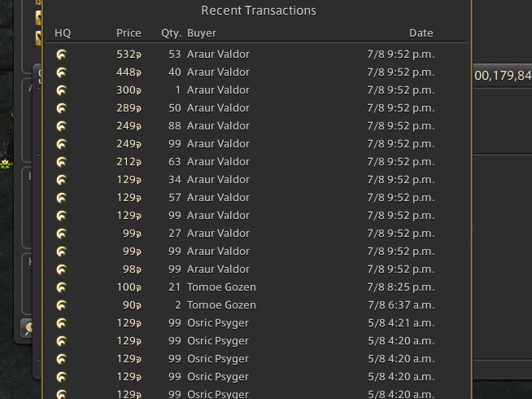Viewport: 532px width, 399px height.
Task: Click the HQ icon on the 5/8 4:21 a.m. row
Action: pyautogui.click(x=61, y=323)
